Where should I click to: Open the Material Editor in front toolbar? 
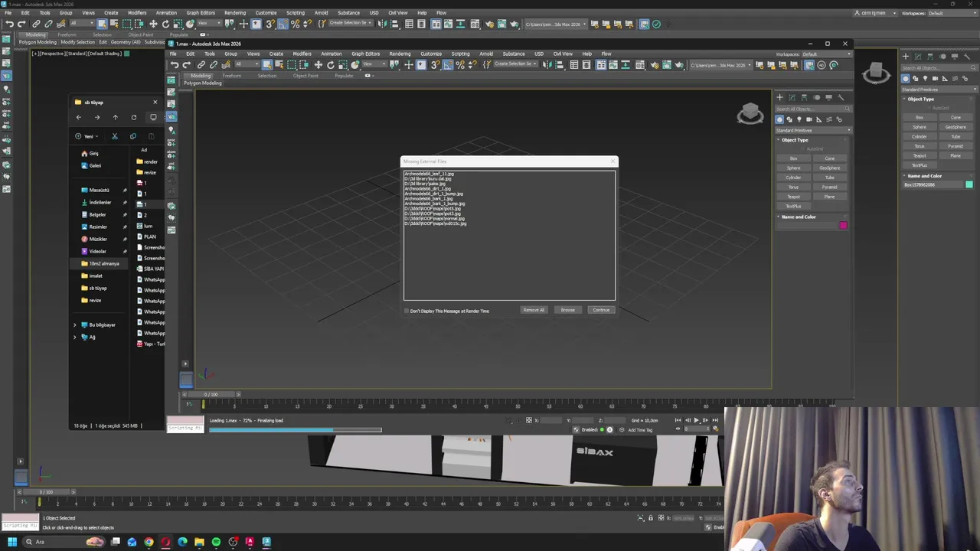click(x=640, y=65)
